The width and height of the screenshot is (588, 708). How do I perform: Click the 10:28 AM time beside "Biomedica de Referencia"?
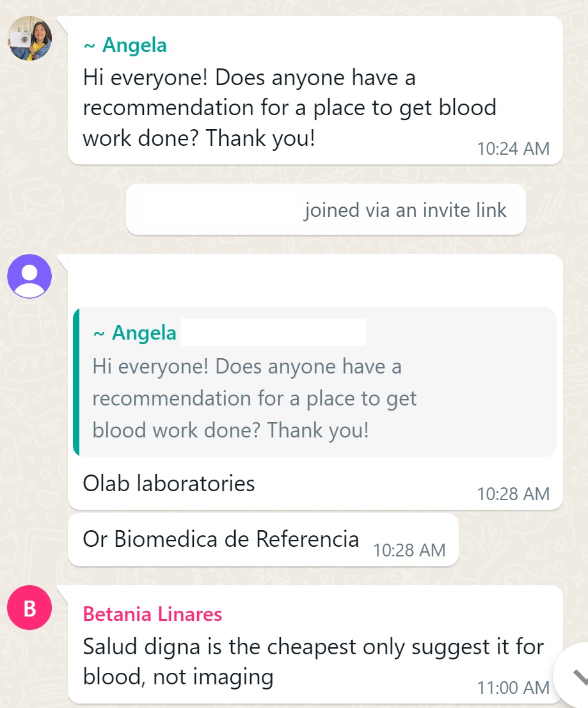point(409,550)
